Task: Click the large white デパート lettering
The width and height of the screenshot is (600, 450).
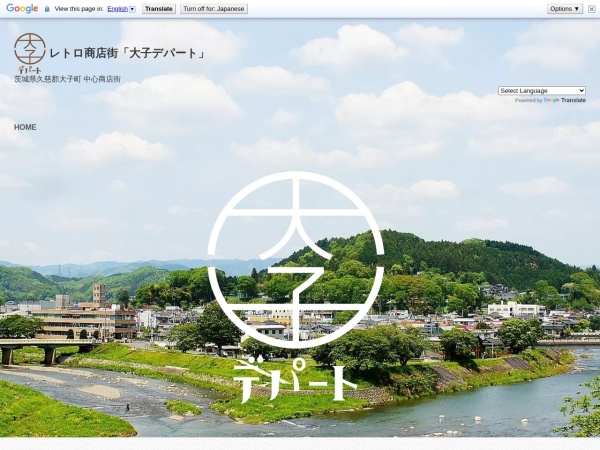Action: click(295, 379)
